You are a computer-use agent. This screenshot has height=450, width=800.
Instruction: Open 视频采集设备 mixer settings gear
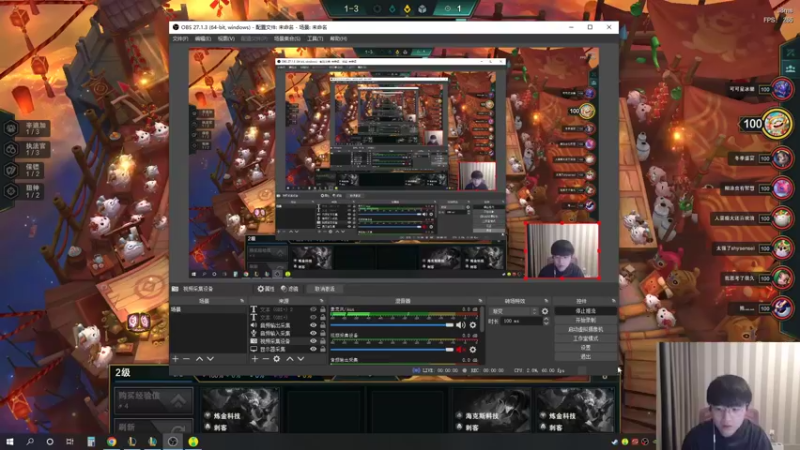(473, 349)
